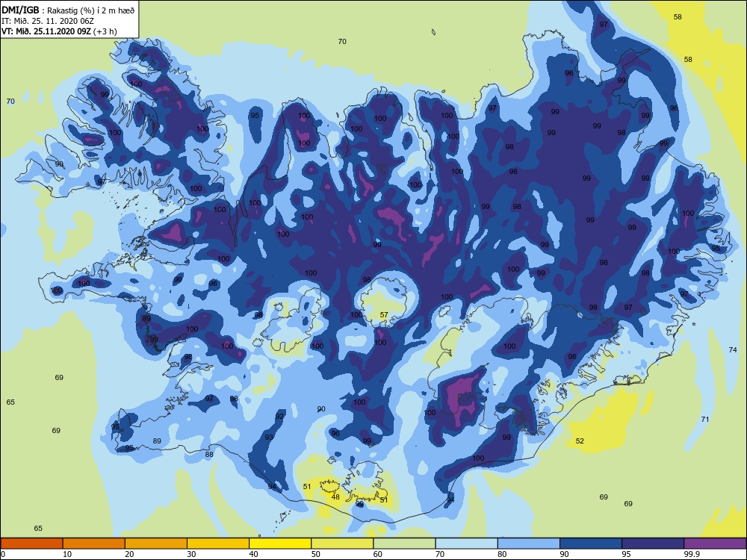Click the purple swatch above 99.9
The width and height of the screenshot is (747, 560).
pyautogui.click(x=715, y=544)
